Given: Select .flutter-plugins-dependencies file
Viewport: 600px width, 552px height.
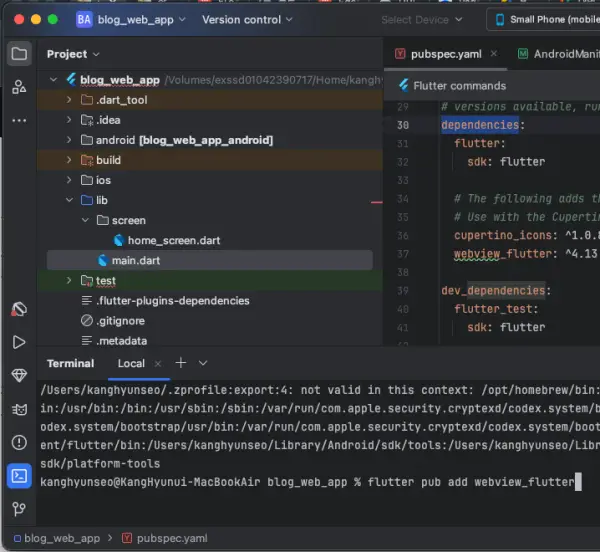Looking at the screenshot, I should 173,301.
